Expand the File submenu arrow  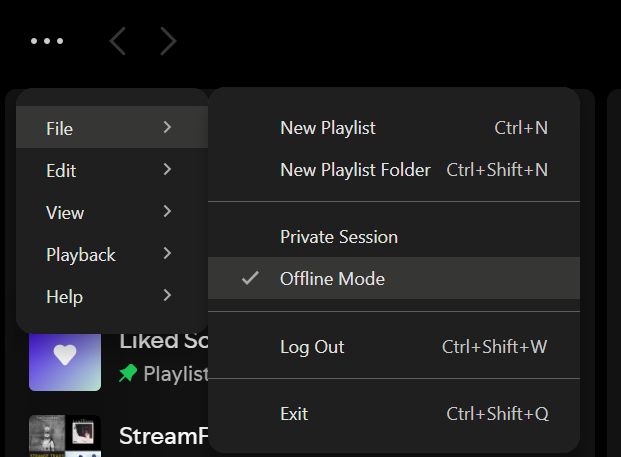(x=167, y=128)
